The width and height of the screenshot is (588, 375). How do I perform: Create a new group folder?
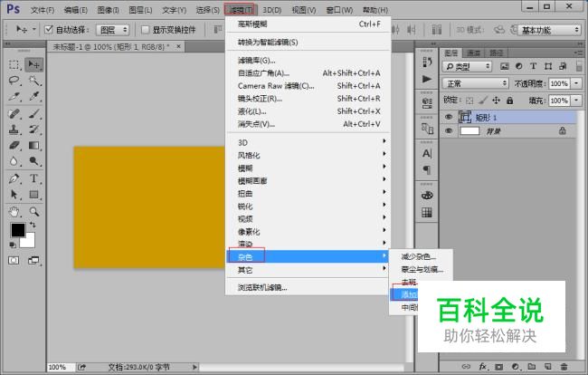coord(531,366)
